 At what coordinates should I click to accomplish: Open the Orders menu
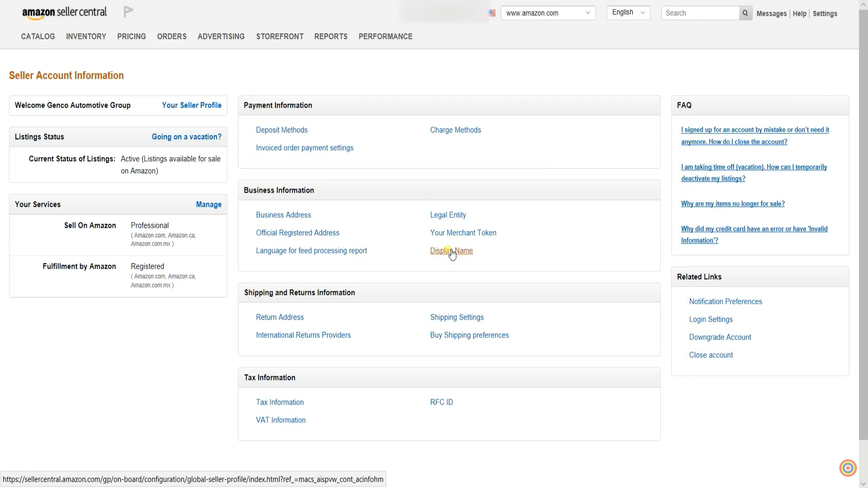coord(172,36)
